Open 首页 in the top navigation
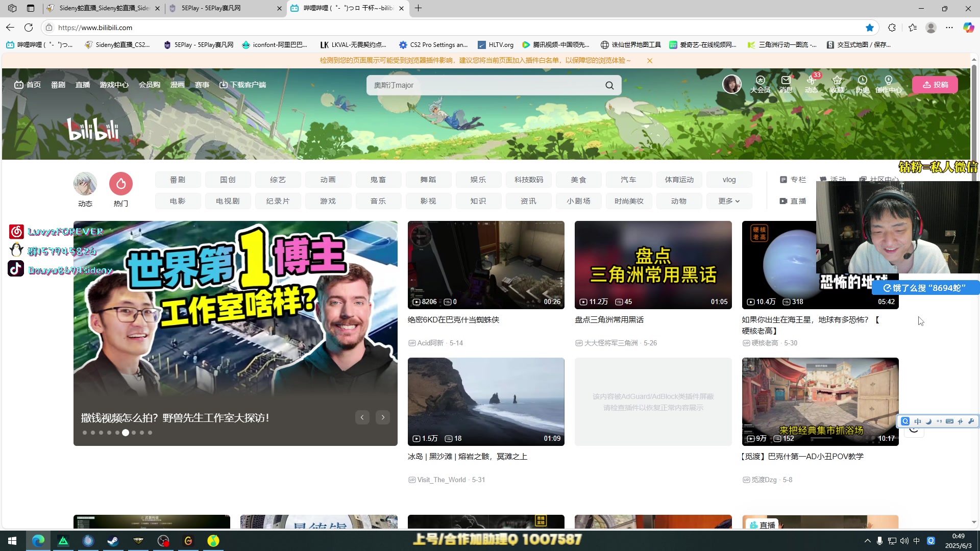 click(28, 85)
